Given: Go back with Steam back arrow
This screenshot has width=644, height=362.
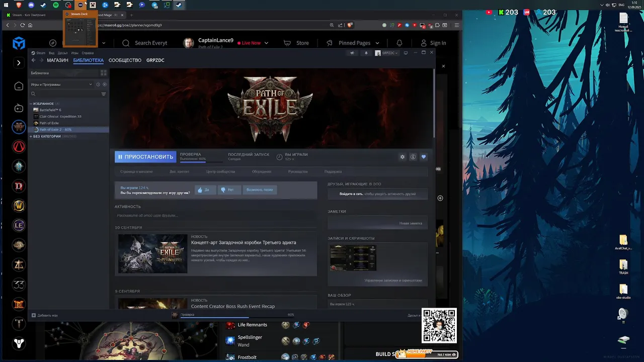Looking at the screenshot, I should [x=33, y=60].
